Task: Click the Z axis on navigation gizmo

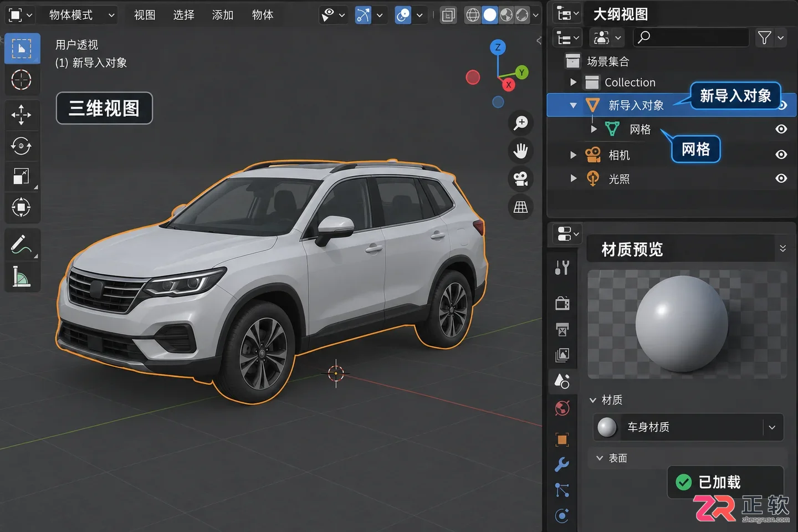Action: click(498, 47)
